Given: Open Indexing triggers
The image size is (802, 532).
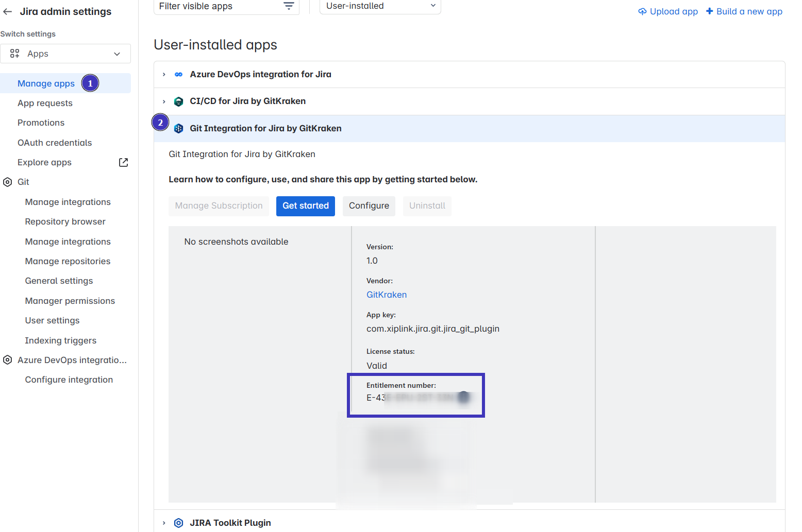Looking at the screenshot, I should point(60,340).
